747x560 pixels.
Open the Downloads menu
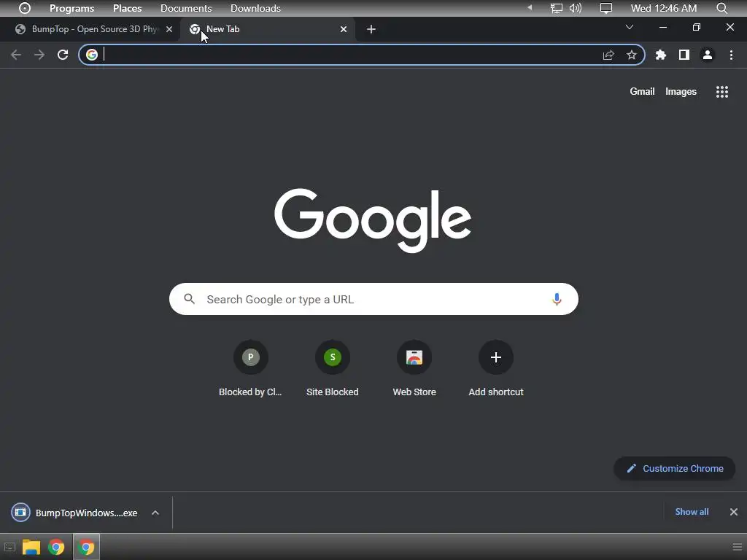pos(255,8)
